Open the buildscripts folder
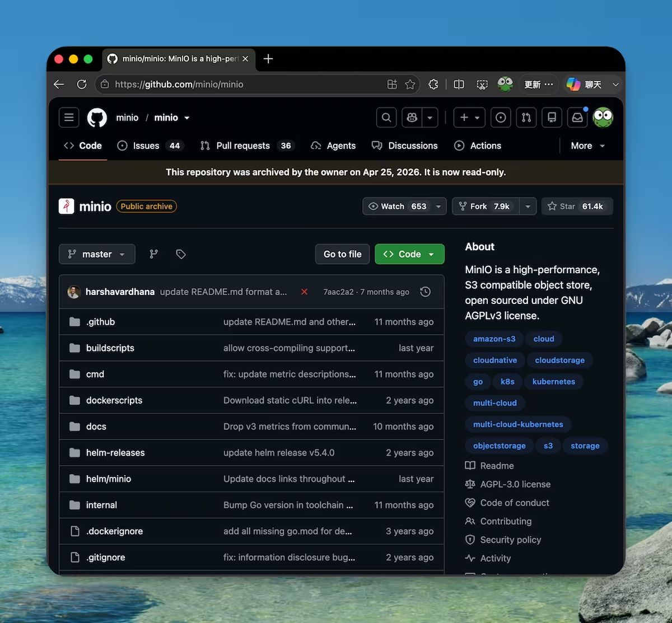This screenshot has width=672, height=623. coord(110,348)
